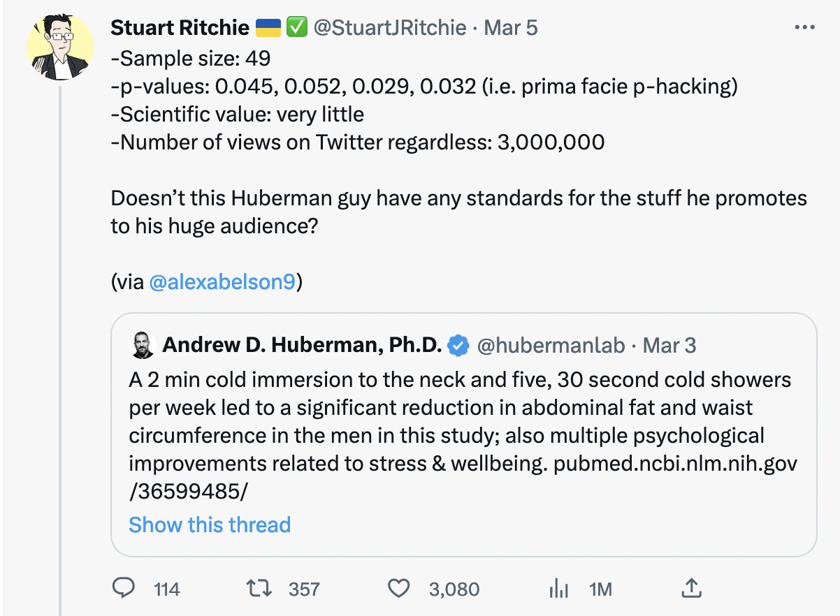Open the @hubermanlab handle in quoted tweet
Viewport: 840px width, 616px height.
pyautogui.click(x=552, y=345)
